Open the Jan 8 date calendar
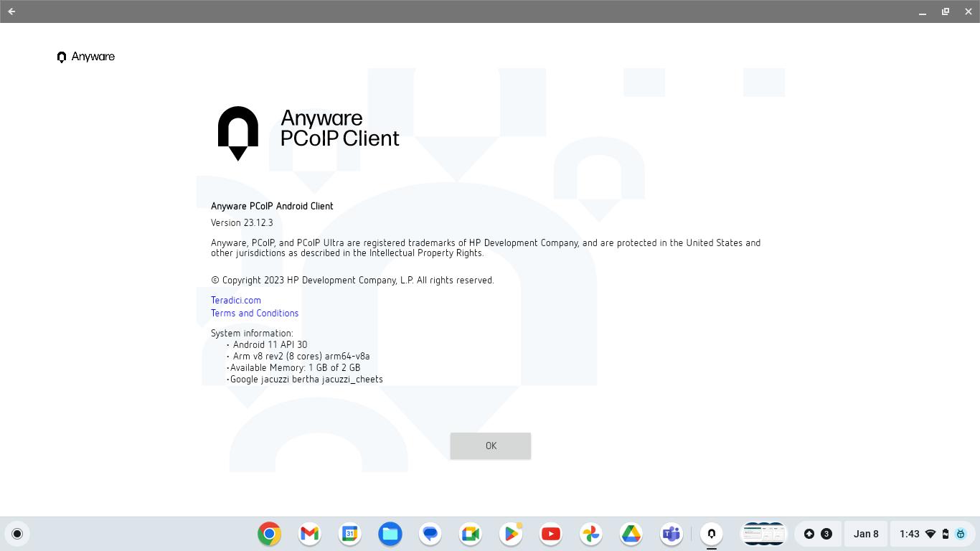The height and width of the screenshot is (551, 980). [866, 534]
